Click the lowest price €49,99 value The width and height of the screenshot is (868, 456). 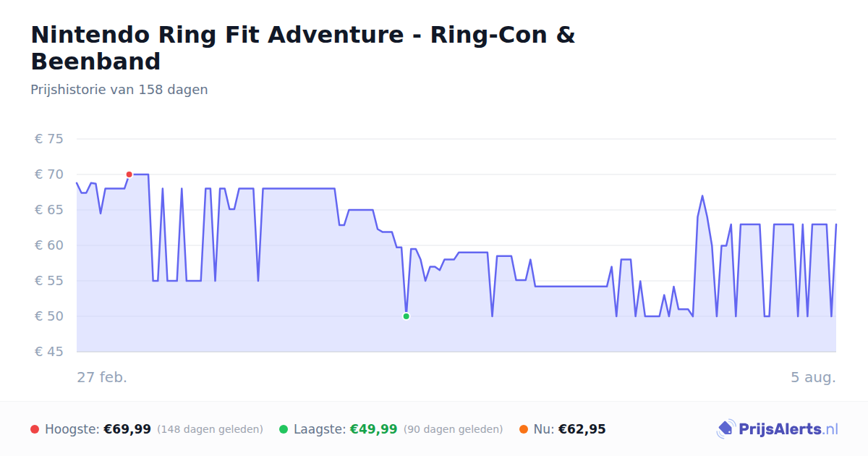[374, 429]
